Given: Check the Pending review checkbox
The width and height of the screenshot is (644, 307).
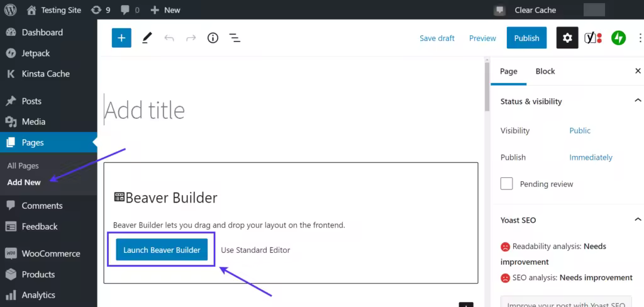Looking at the screenshot, I should point(506,184).
